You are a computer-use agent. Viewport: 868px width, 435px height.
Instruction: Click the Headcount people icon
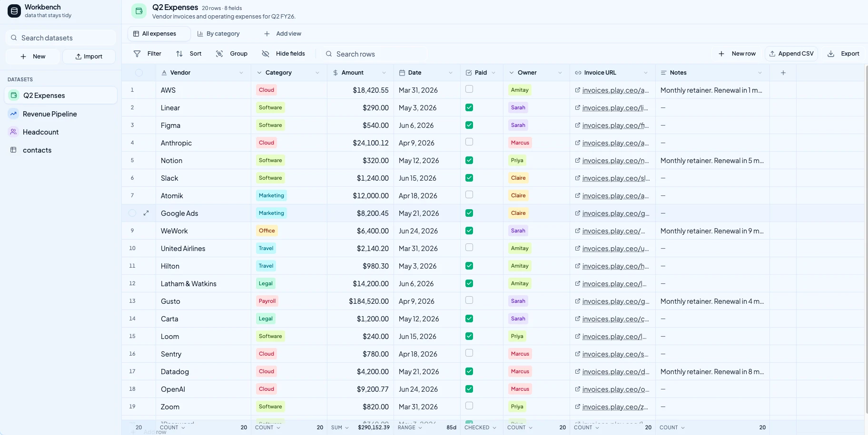click(x=13, y=132)
